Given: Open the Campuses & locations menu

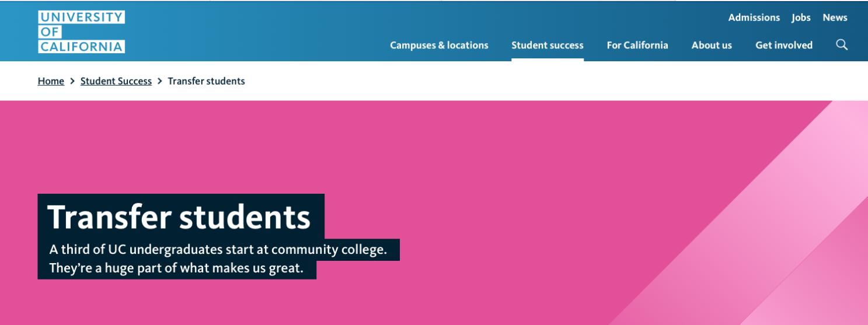Looking at the screenshot, I should [439, 45].
